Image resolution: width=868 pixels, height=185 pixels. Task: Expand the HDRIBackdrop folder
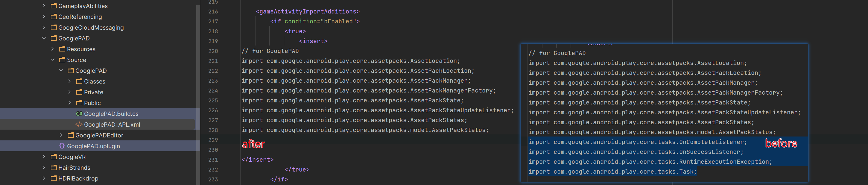pos(44,178)
